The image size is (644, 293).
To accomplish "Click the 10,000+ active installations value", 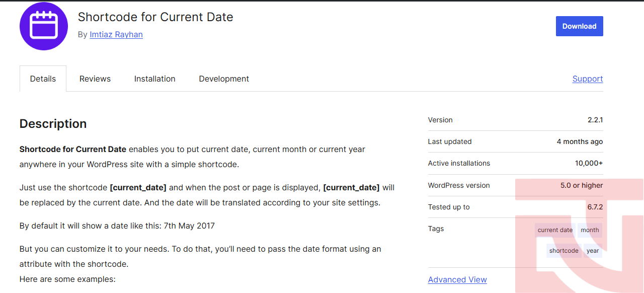I will click(x=589, y=163).
